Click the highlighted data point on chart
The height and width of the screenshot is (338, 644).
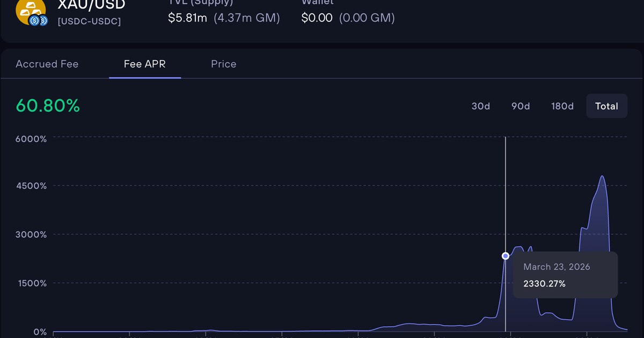506,256
